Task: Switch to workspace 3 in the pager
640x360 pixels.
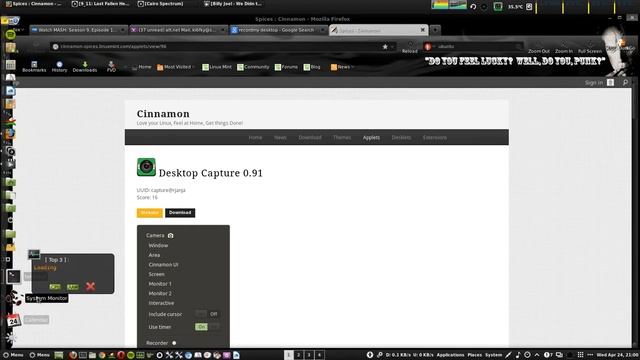Action: point(309,355)
